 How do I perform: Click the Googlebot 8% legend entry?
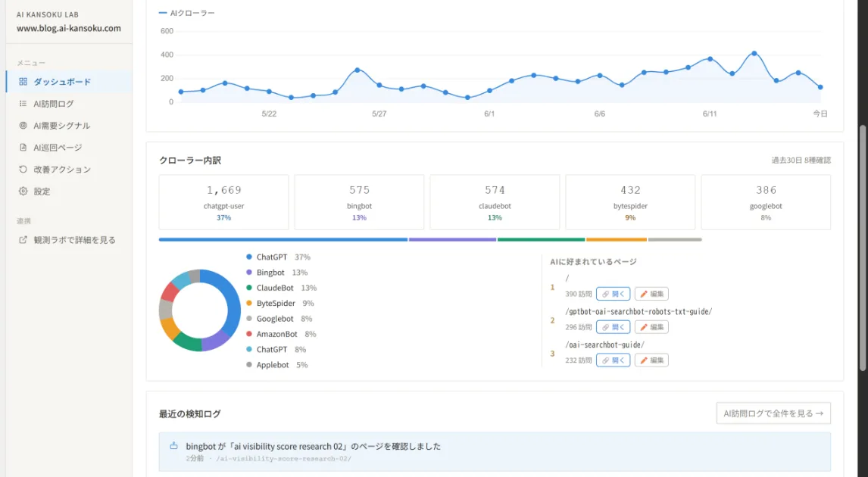[279, 319]
